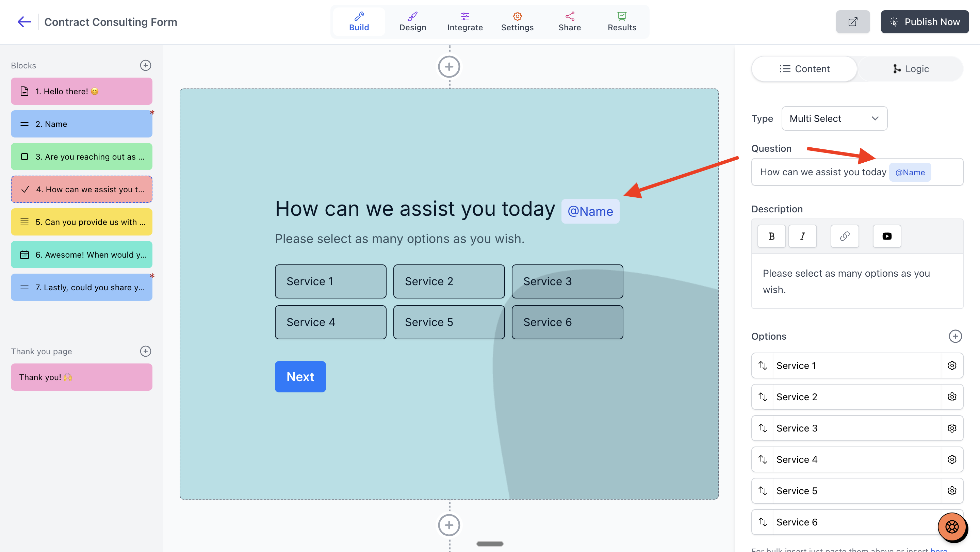980x552 pixels.
Task: Add a new block in Blocks panel
Action: click(145, 65)
